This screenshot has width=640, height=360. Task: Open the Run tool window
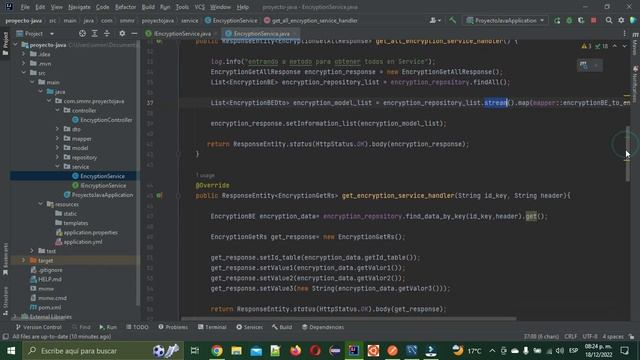(x=108, y=327)
